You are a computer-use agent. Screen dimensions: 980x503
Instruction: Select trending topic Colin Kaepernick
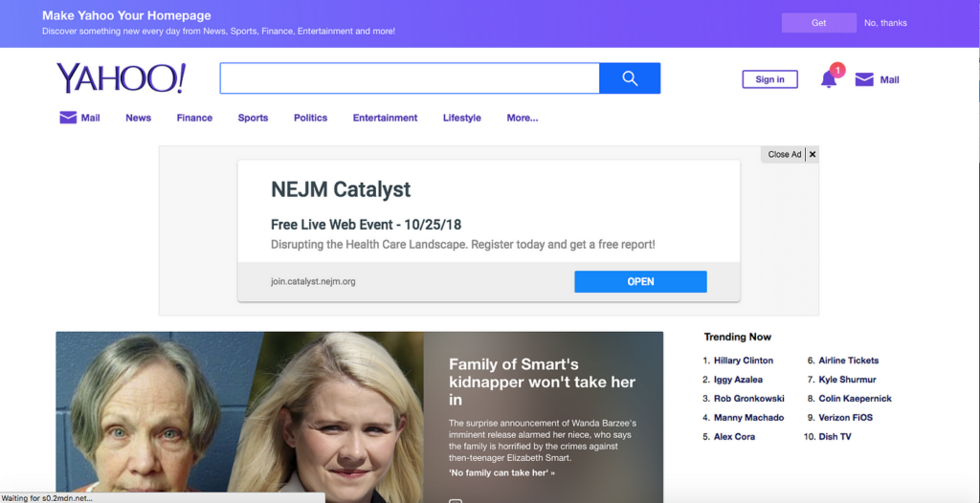(855, 398)
